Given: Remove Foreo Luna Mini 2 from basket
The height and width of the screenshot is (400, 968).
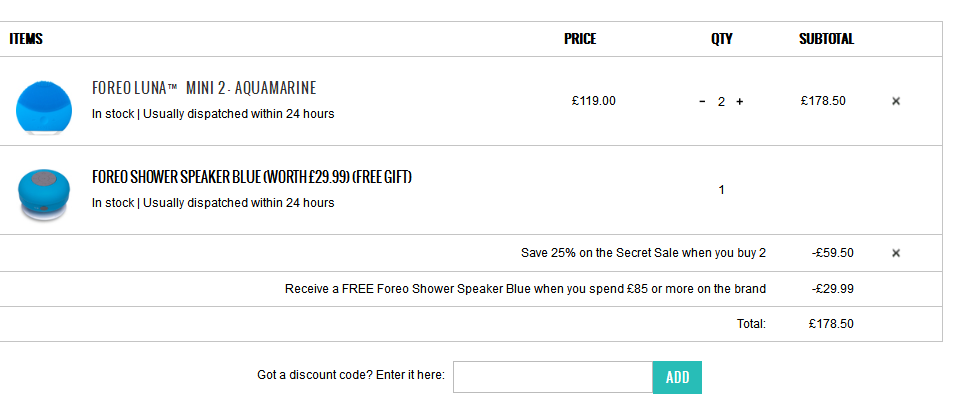Looking at the screenshot, I should click(896, 101).
